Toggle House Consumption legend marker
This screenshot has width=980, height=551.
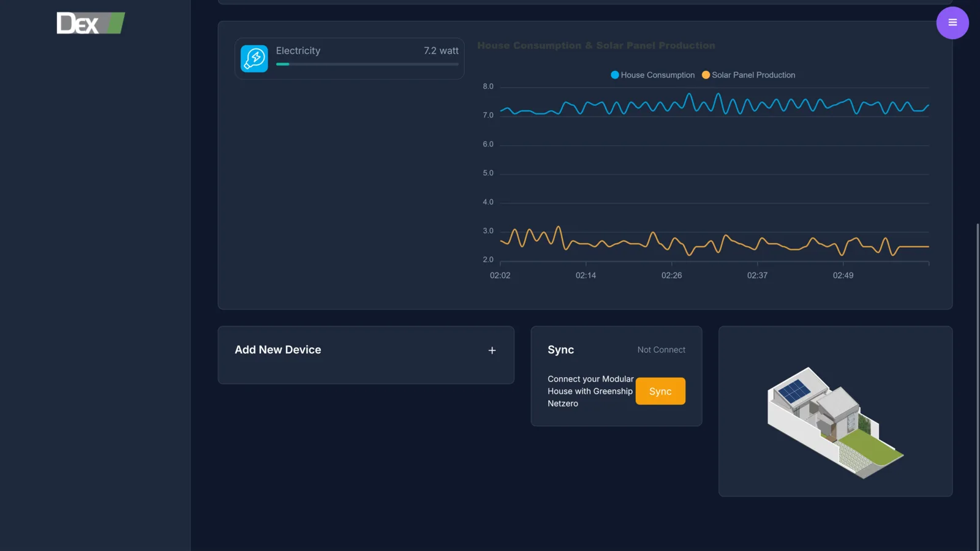pos(615,75)
